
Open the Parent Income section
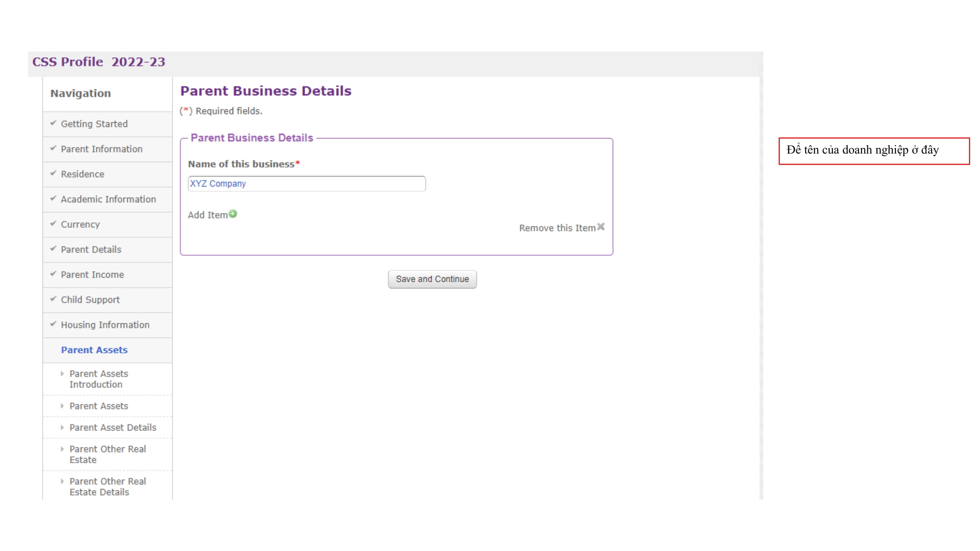(x=93, y=274)
